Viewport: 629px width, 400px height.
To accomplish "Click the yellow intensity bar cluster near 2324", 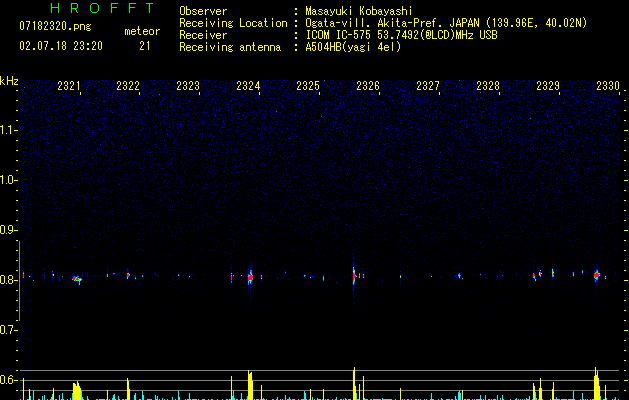I will tap(250, 385).
